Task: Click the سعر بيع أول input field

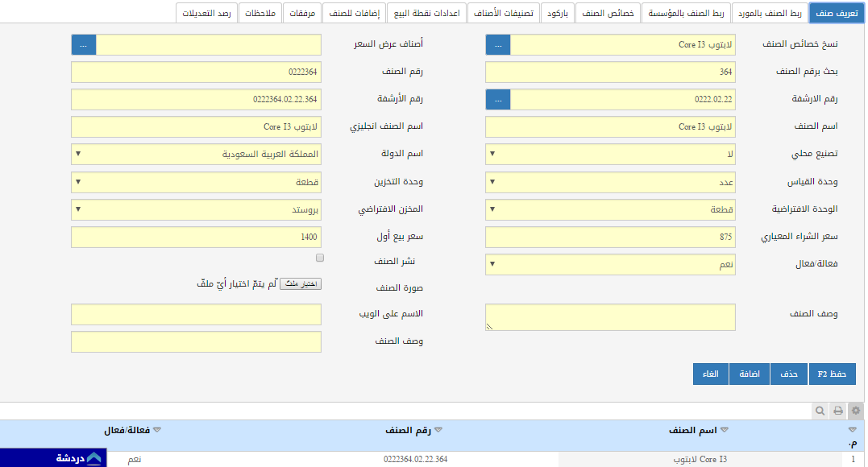Action: tap(196, 238)
